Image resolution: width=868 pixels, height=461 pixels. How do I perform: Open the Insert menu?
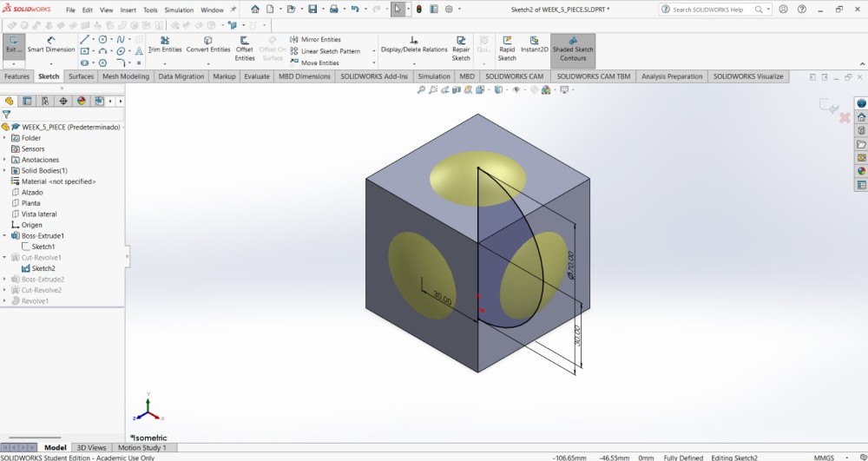[x=128, y=10]
